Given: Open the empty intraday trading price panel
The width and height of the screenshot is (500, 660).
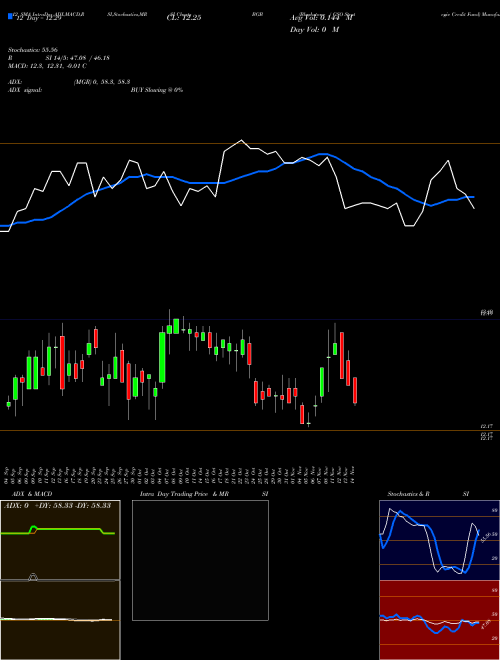Looking at the screenshot, I should point(200,560).
